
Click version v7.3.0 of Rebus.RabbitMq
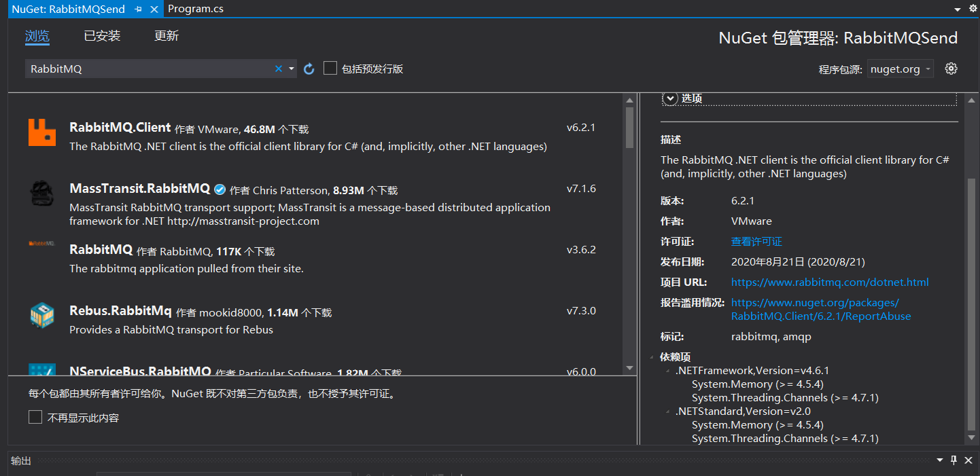(581, 310)
